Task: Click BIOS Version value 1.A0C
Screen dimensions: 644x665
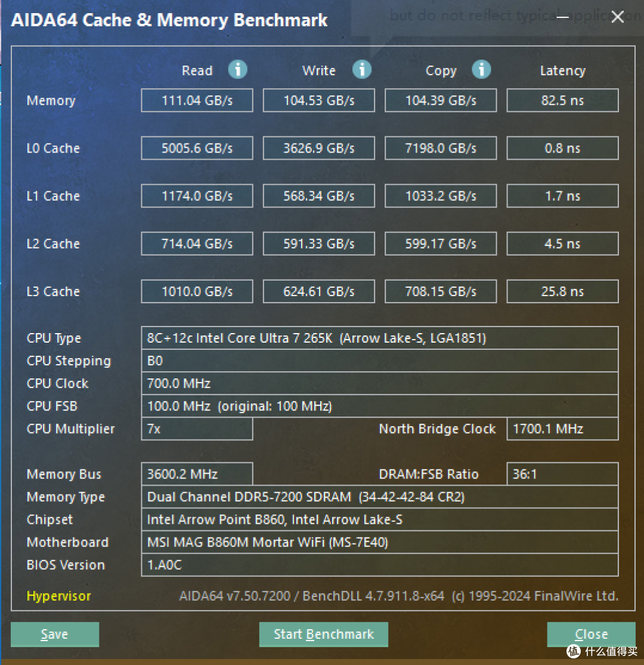Action: [380, 565]
